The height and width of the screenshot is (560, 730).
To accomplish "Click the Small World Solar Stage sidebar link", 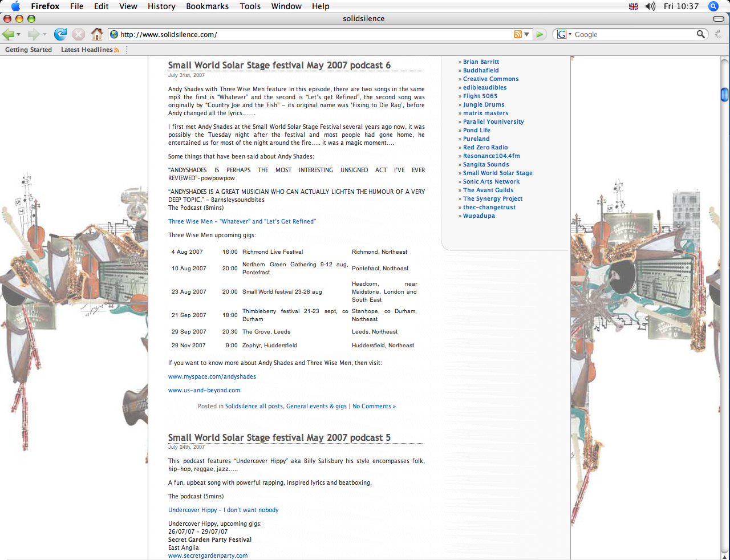I will [x=497, y=173].
